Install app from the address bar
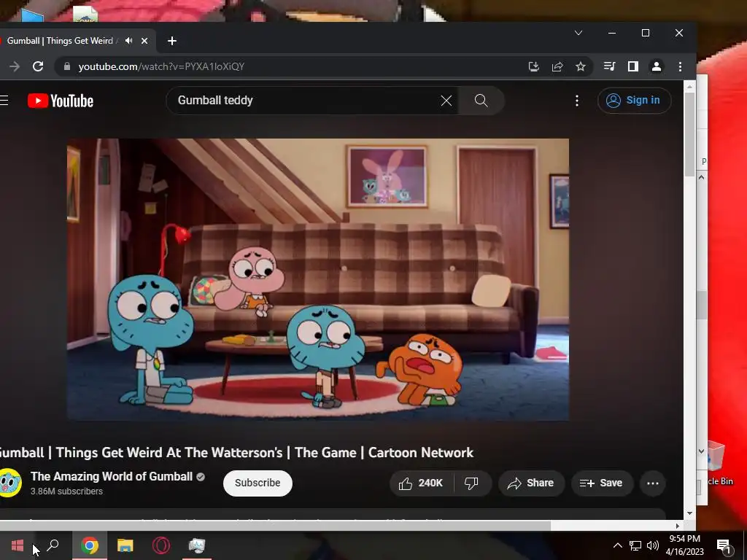 pyautogui.click(x=533, y=66)
